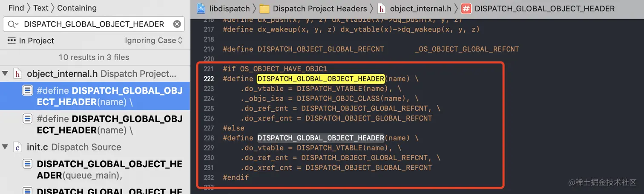Click the search field containing DISPATCH_GLOBAL_OBJECT_HEADER
The image size is (644, 194).
pyautogui.click(x=94, y=24)
